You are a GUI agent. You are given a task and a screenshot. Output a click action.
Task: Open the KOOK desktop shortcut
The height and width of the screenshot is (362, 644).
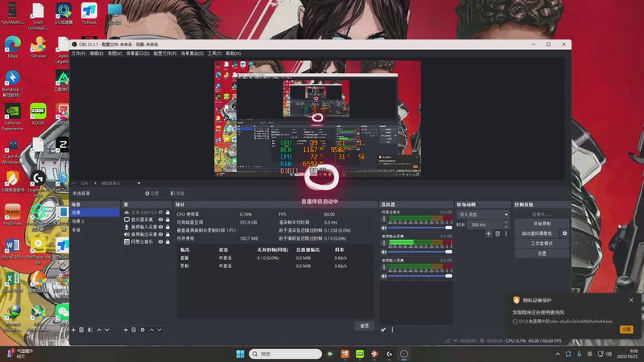pyautogui.click(x=38, y=113)
